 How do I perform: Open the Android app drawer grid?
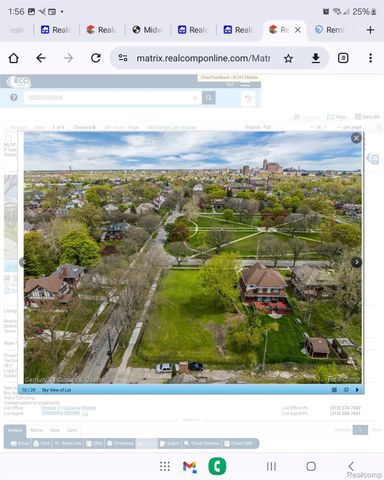point(165,466)
